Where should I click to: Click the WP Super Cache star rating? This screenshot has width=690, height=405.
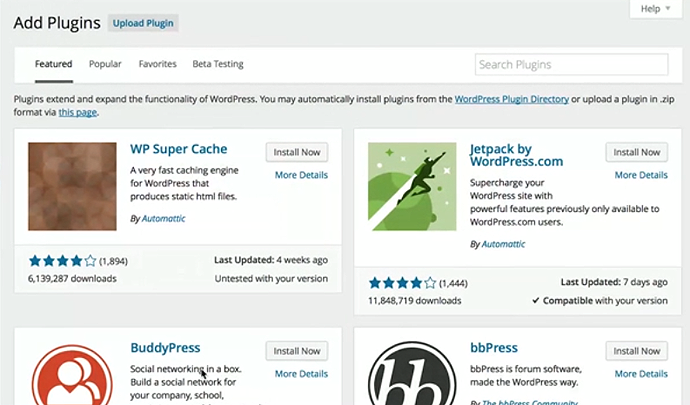point(62,261)
